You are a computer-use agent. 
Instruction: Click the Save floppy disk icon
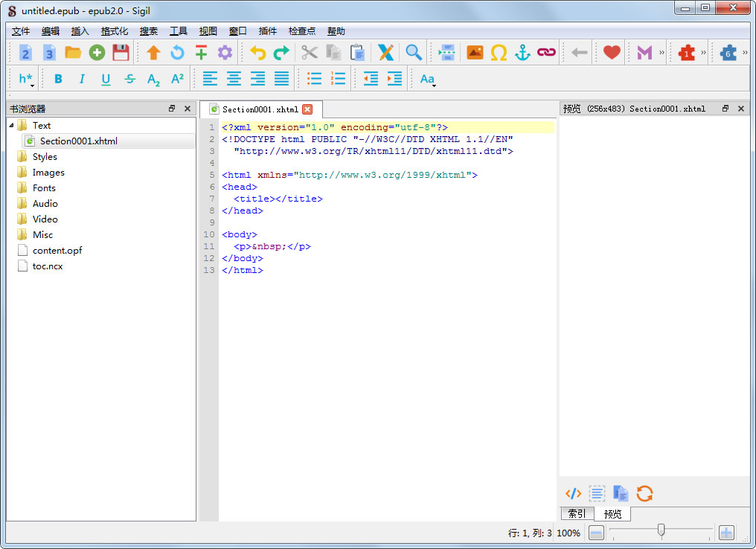[x=121, y=53]
